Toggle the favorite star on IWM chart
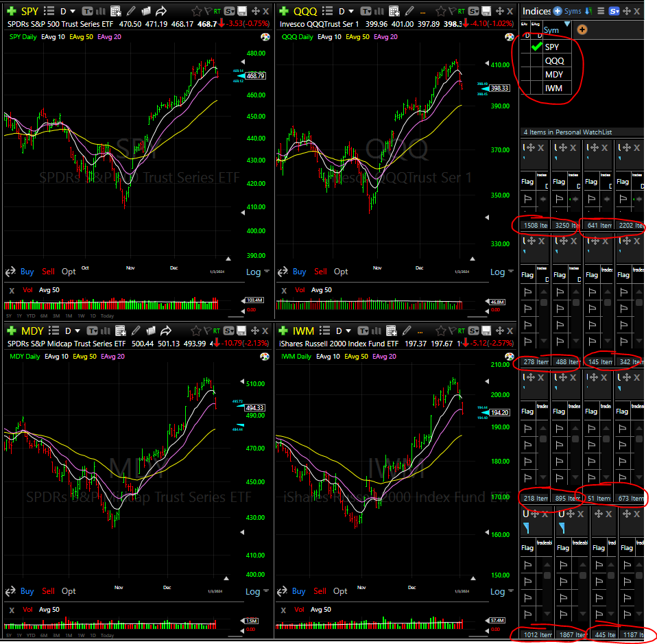657x644 pixels. tap(441, 331)
